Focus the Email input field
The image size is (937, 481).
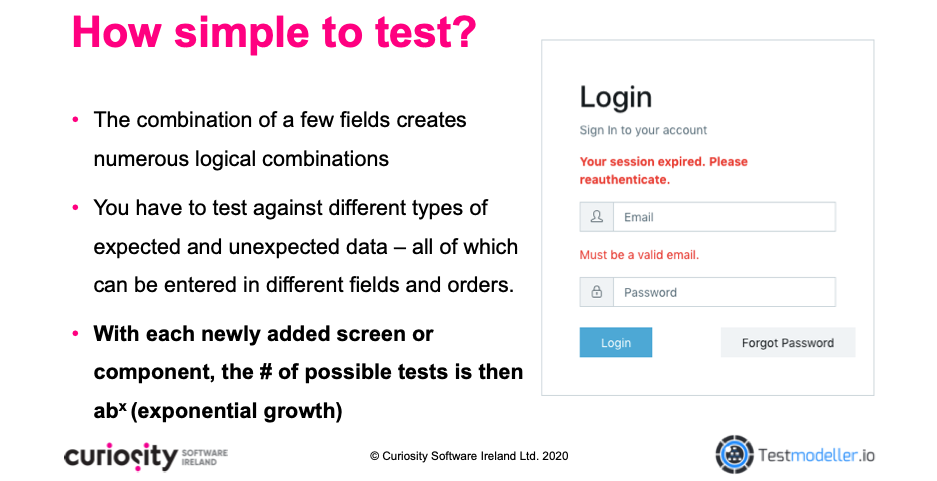[724, 217]
